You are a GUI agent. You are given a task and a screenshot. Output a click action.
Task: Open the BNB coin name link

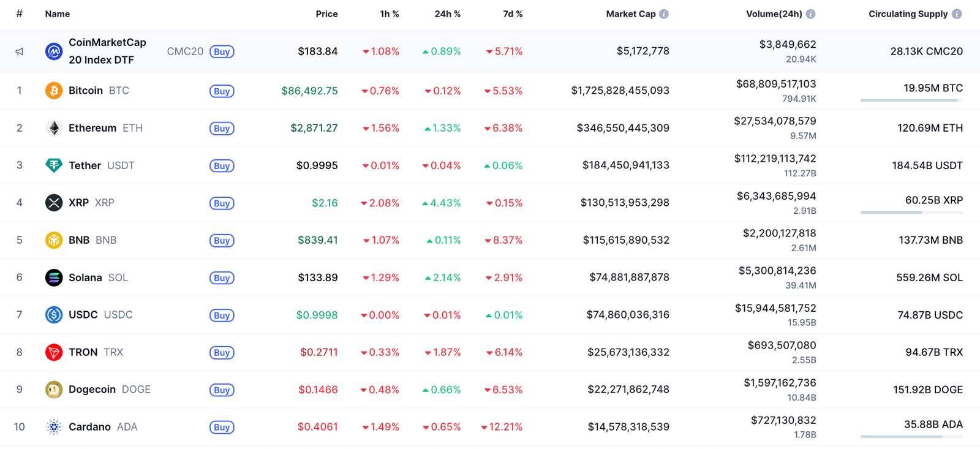tap(79, 240)
